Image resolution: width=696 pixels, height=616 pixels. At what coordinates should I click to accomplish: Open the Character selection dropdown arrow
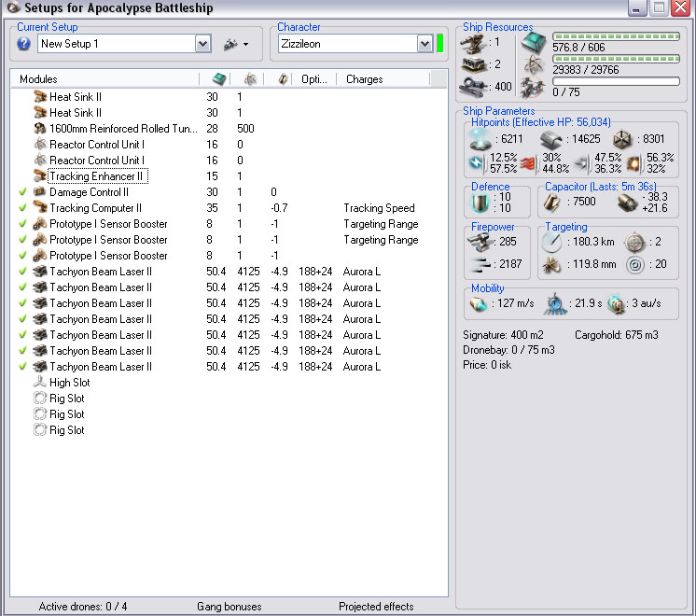coord(425,44)
